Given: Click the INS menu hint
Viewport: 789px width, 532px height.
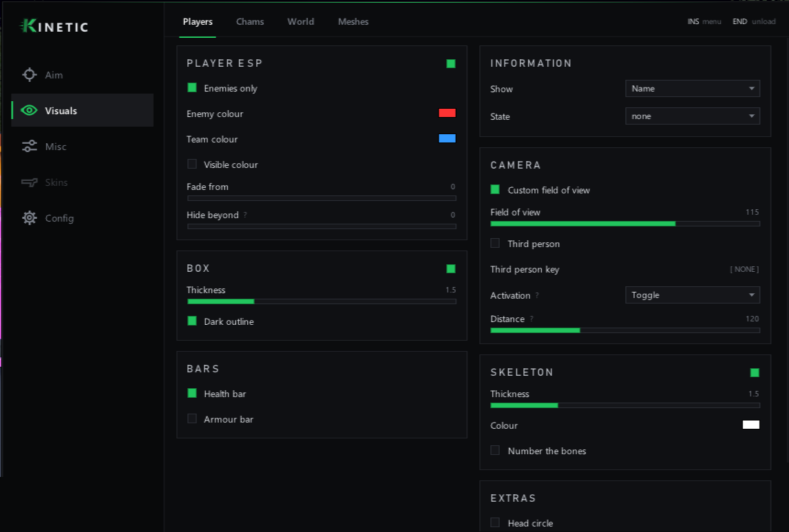Looking at the screenshot, I should [704, 21].
